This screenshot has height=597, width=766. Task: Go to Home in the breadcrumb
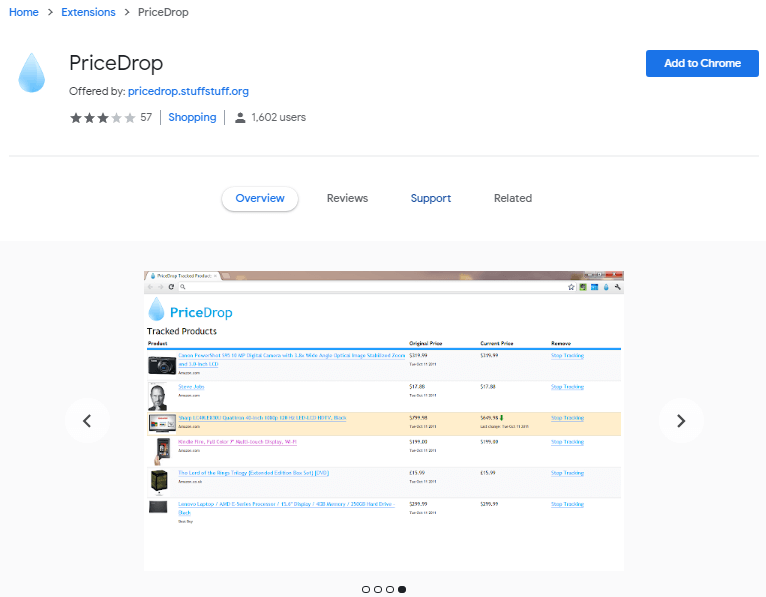click(x=23, y=12)
